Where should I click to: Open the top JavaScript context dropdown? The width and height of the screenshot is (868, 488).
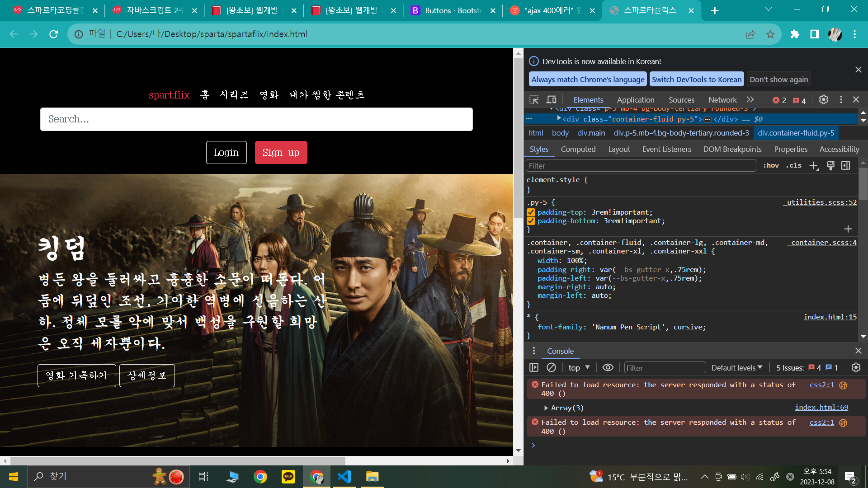[579, 368]
